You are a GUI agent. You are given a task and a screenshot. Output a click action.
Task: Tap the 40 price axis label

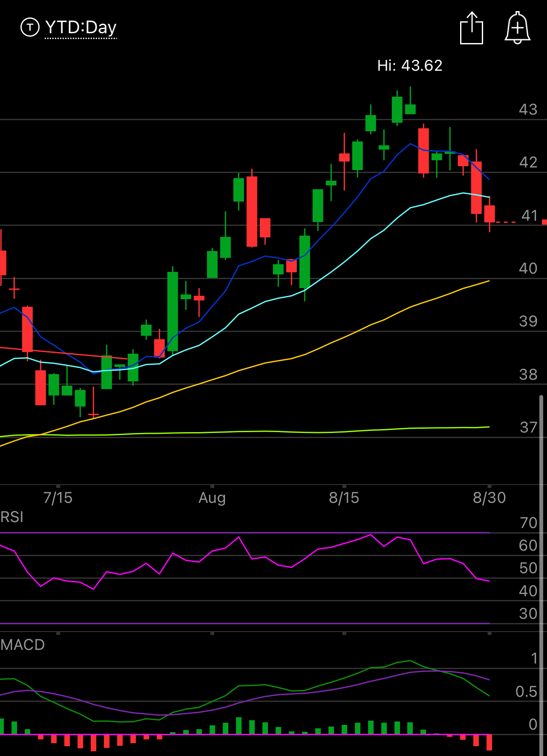click(x=528, y=268)
